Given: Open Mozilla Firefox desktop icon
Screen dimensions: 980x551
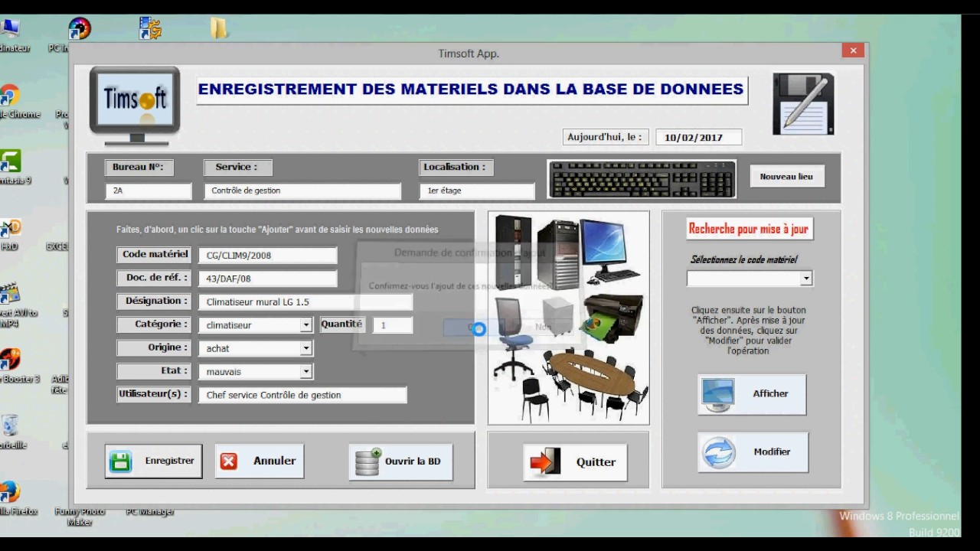Looking at the screenshot, I should [x=9, y=497].
